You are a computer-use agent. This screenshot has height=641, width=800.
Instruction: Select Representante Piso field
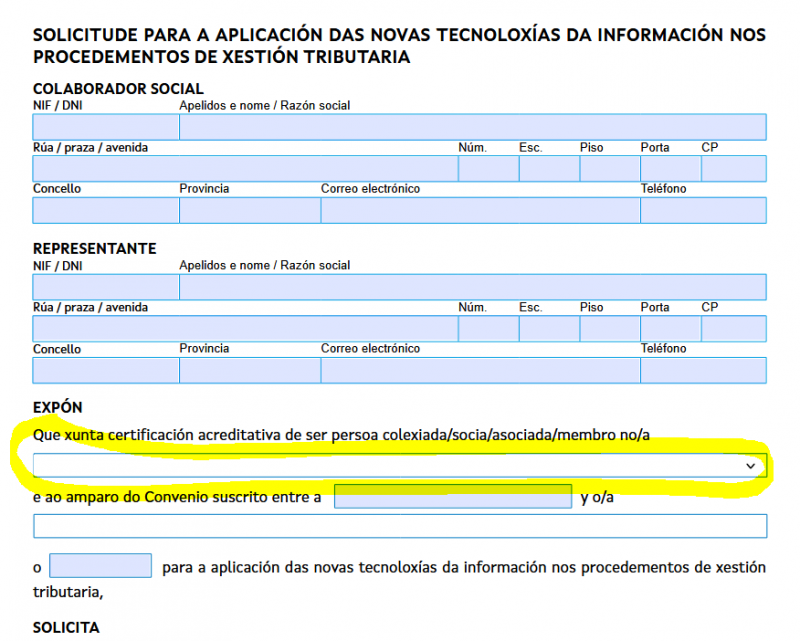tap(610, 329)
